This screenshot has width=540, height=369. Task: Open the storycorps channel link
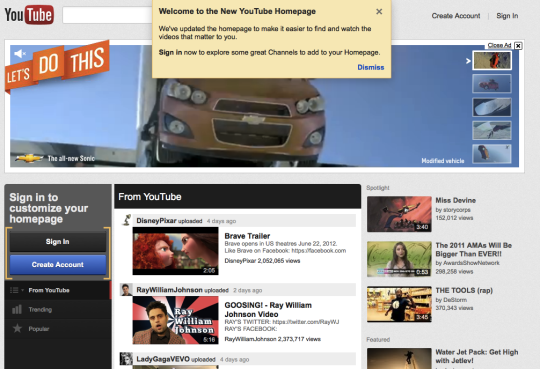point(457,210)
